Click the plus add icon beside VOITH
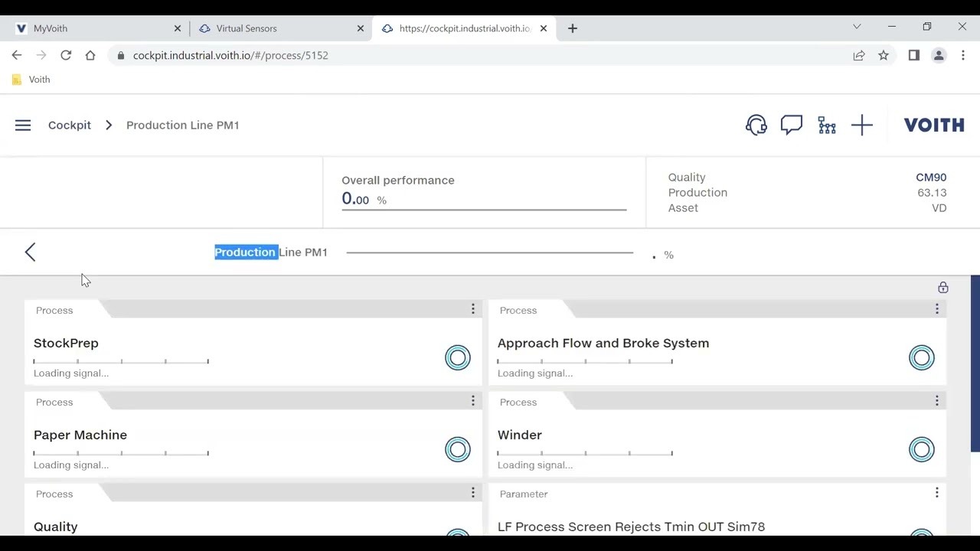980x551 pixels. (862, 125)
